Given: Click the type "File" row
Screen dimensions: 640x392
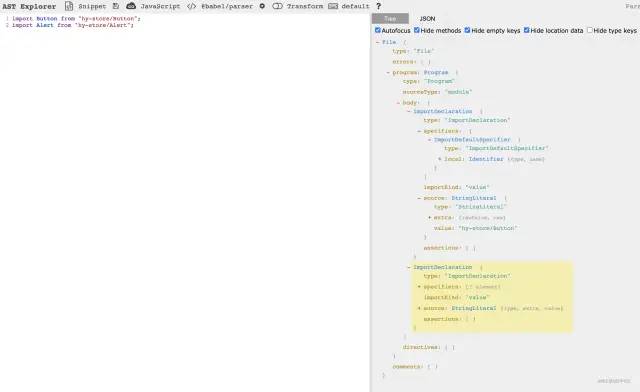Looking at the screenshot, I should pyautogui.click(x=413, y=51).
